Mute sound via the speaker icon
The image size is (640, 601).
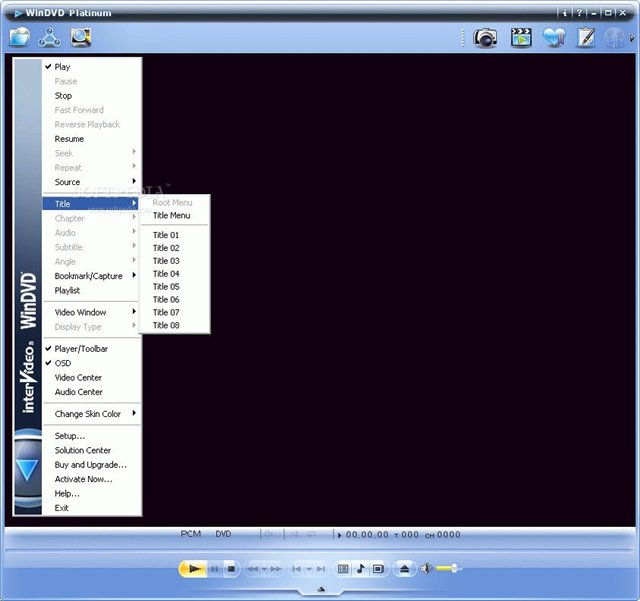pos(426,568)
